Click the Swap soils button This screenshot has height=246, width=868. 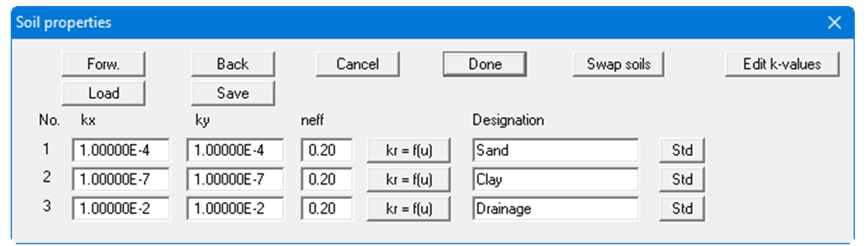(x=618, y=64)
